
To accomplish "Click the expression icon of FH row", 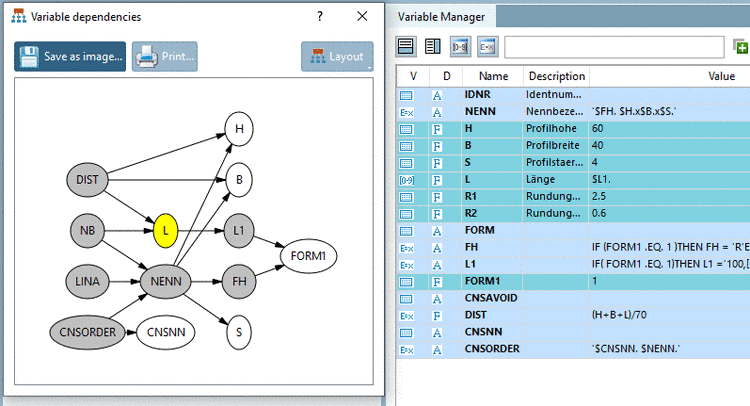I will tap(406, 248).
